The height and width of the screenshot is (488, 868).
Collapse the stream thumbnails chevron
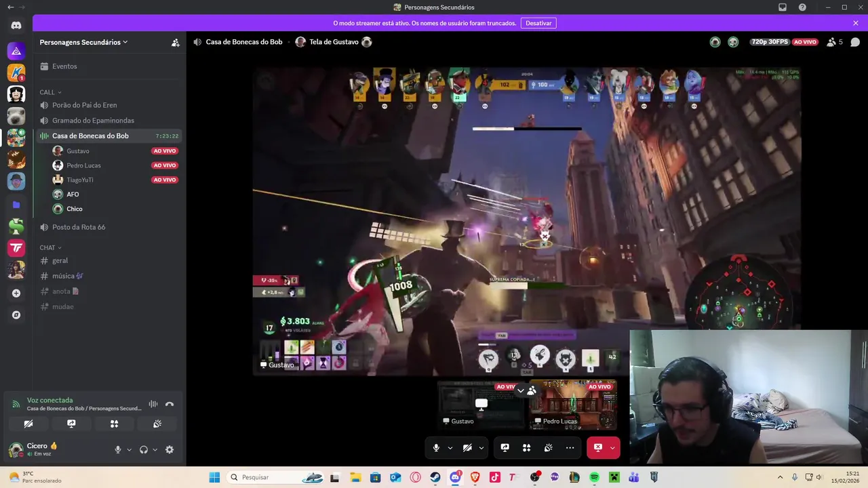pos(521,390)
